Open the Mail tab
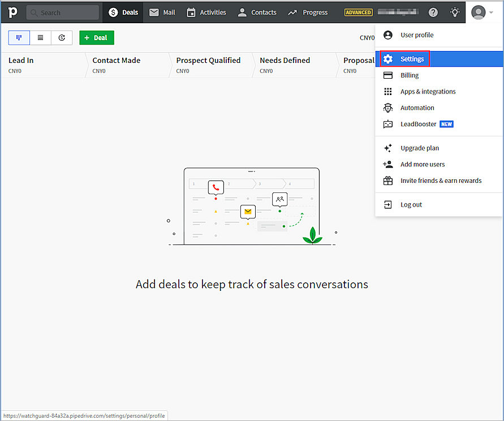The height and width of the screenshot is (421, 504). click(x=162, y=12)
